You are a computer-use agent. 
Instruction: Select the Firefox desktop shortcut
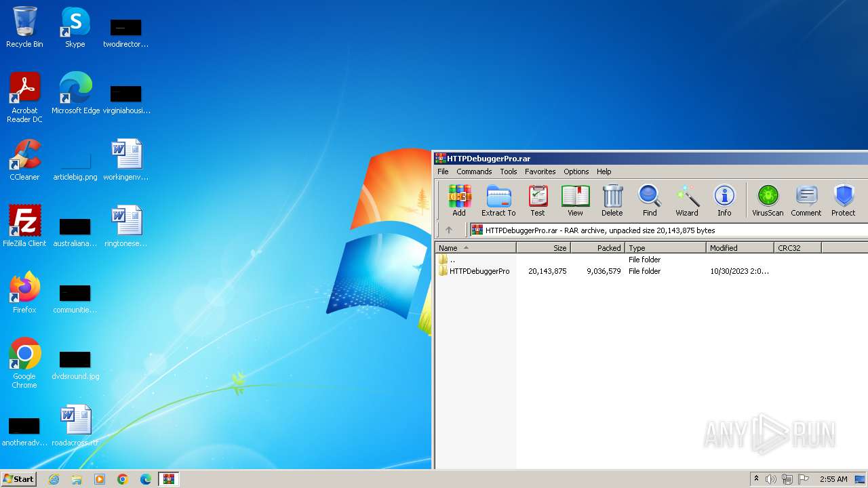click(24, 293)
